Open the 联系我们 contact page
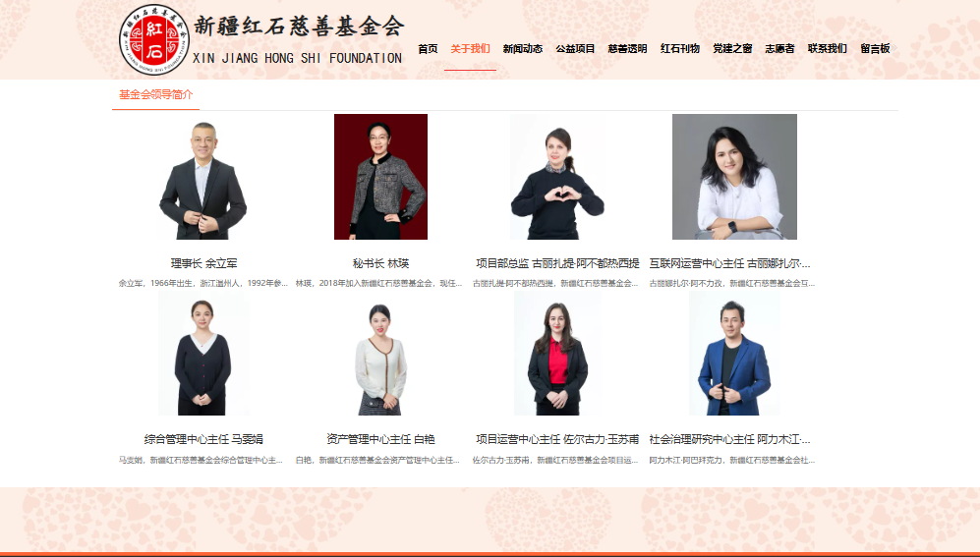Screen dimensions: 980x557 pyautogui.click(x=828, y=49)
